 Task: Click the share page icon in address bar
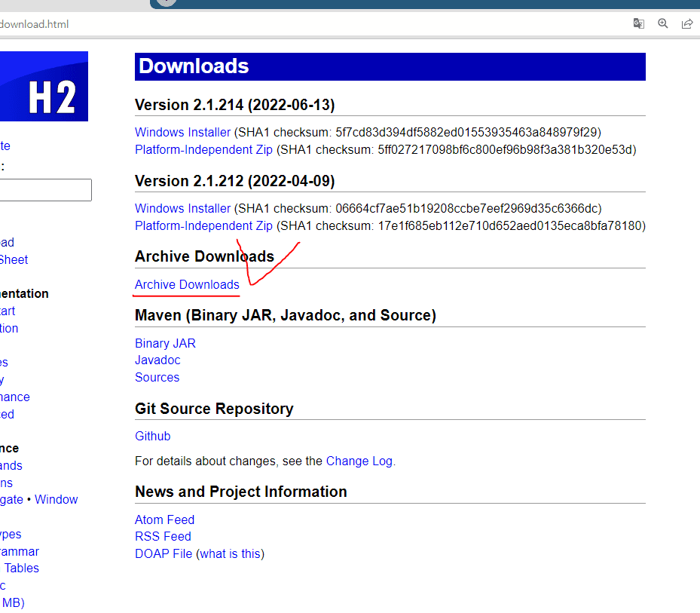coord(687,23)
